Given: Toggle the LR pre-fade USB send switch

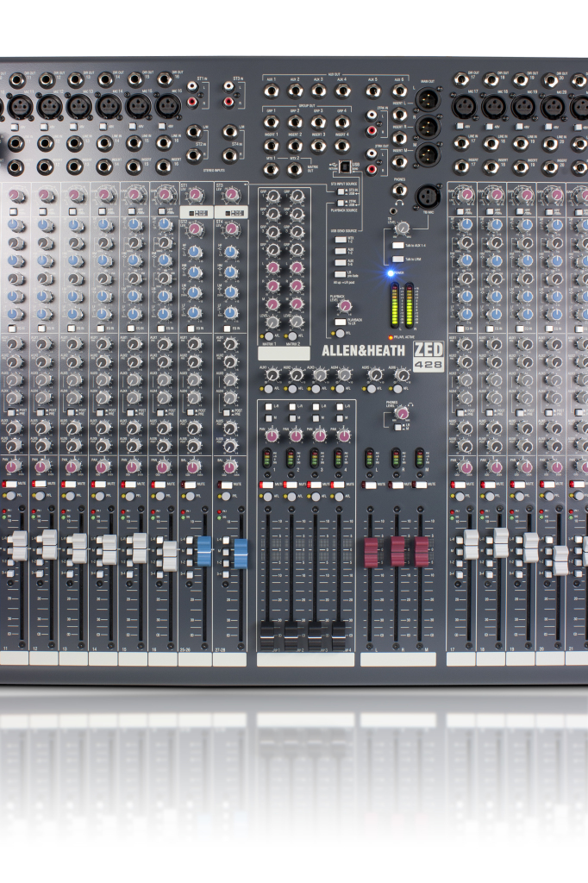Looking at the screenshot, I should 341,274.
